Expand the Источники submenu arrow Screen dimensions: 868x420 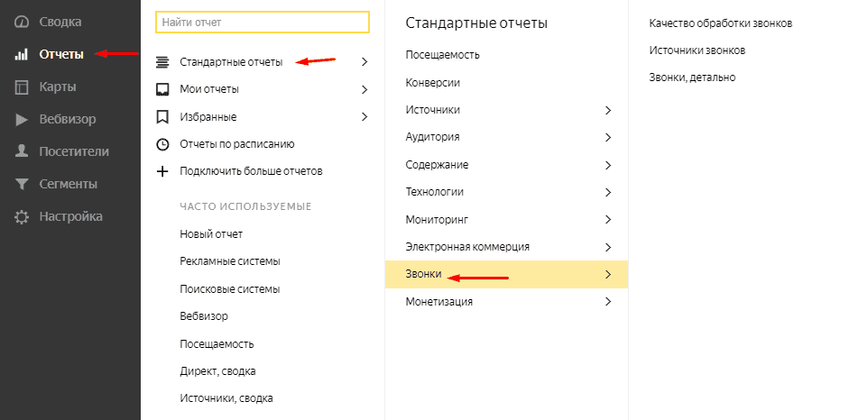point(608,110)
